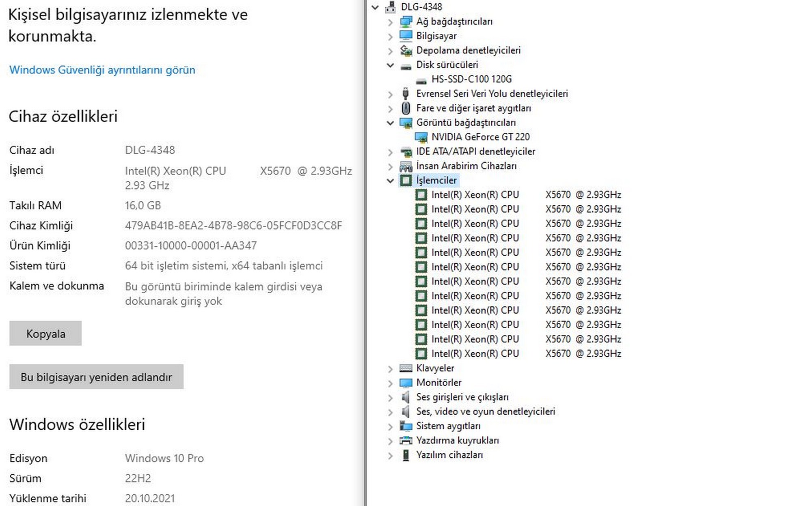The height and width of the screenshot is (506, 812).
Task: Click the Bilgisayar computer icon
Action: coord(406,36)
